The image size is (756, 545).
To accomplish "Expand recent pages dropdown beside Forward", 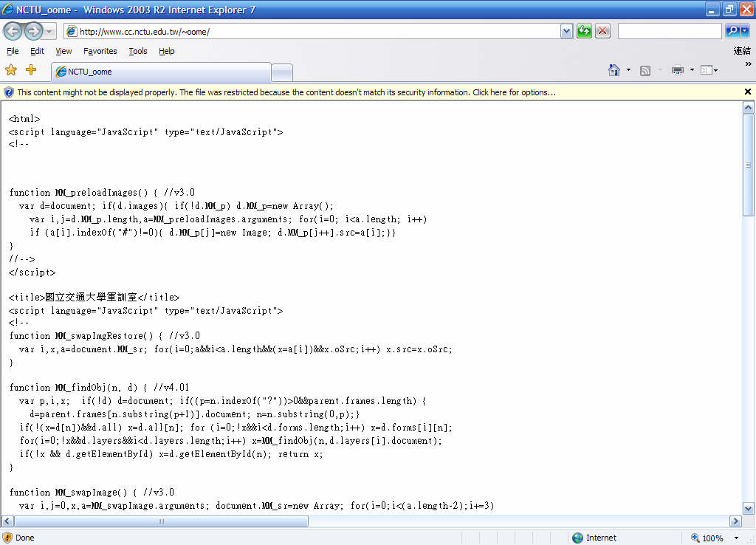I will [50, 31].
